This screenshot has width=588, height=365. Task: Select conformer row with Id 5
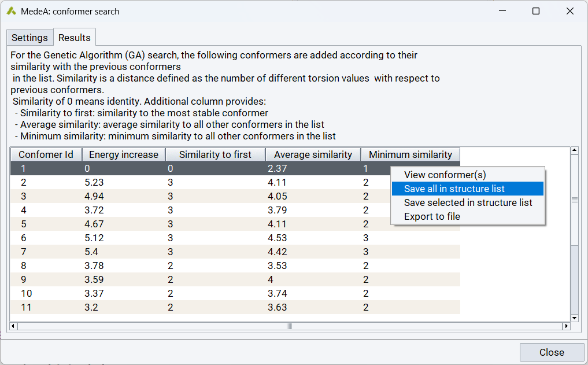[235, 224]
